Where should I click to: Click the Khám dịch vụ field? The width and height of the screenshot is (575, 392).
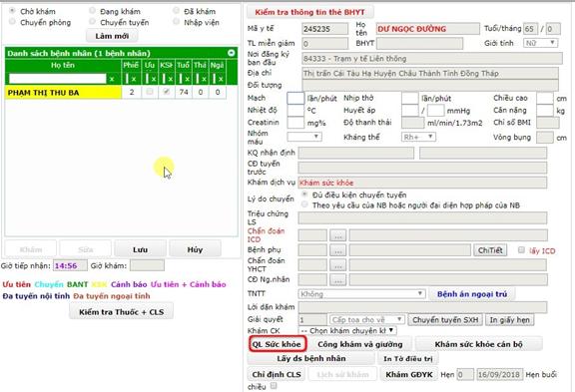pos(422,183)
